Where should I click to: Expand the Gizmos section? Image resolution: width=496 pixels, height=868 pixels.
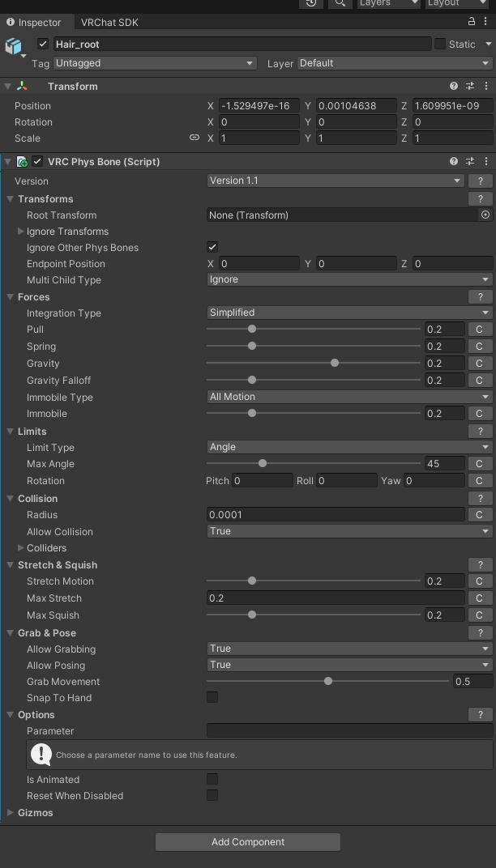tap(10, 813)
